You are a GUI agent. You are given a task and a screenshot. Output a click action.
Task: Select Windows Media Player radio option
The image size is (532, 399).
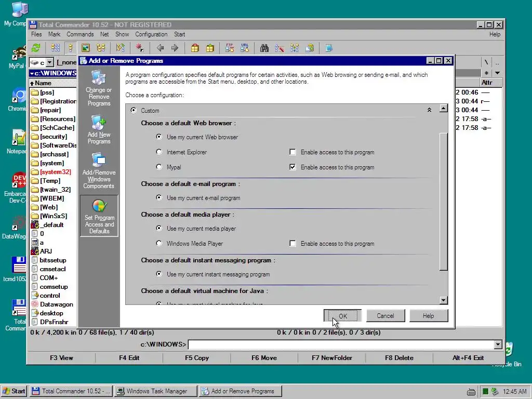coord(159,243)
